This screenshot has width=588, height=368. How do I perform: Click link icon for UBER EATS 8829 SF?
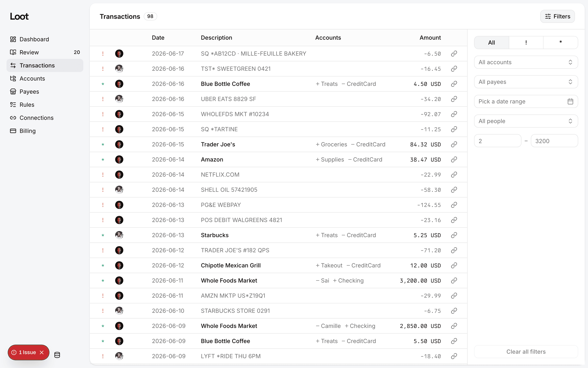pyautogui.click(x=454, y=99)
